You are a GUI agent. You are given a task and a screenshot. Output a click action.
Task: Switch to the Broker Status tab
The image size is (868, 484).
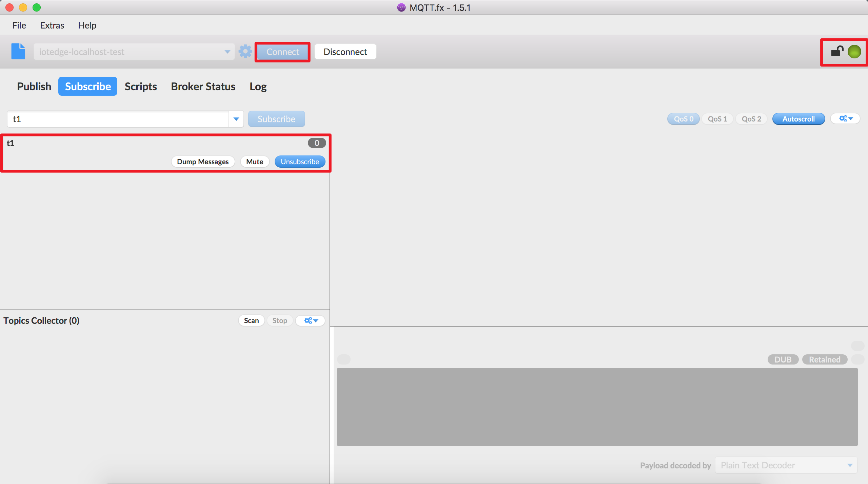[203, 87]
